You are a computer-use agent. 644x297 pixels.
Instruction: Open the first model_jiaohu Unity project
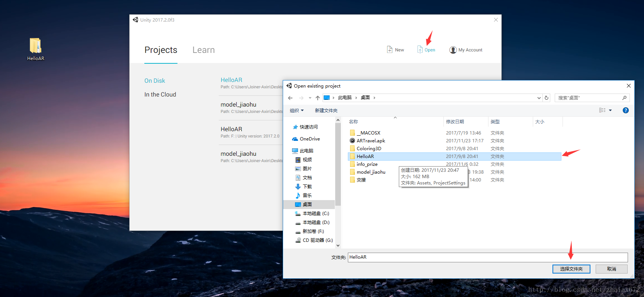238,105
